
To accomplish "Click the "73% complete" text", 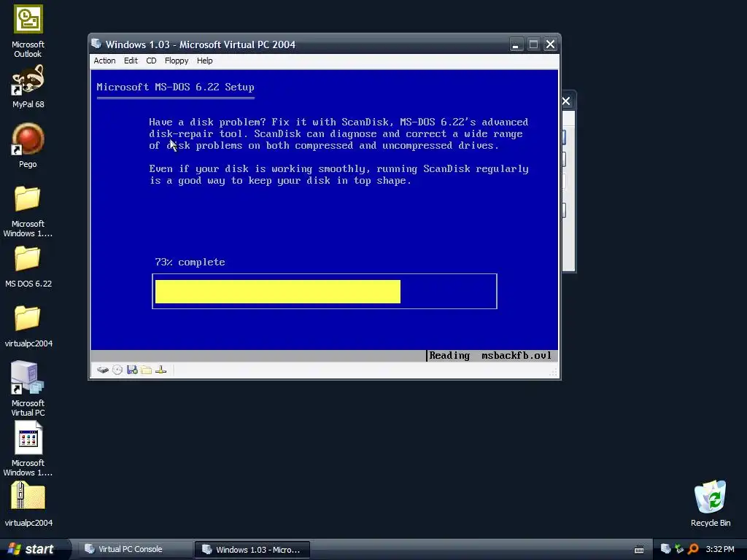I will [x=190, y=262].
